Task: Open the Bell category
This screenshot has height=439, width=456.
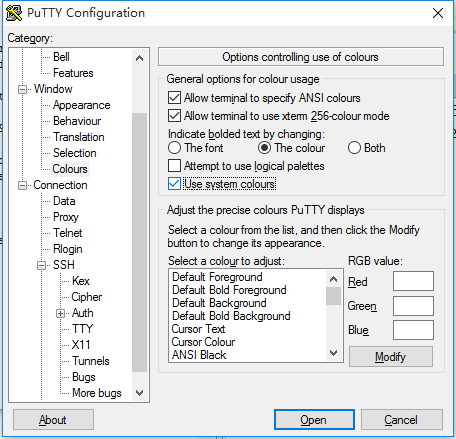Action: point(61,57)
